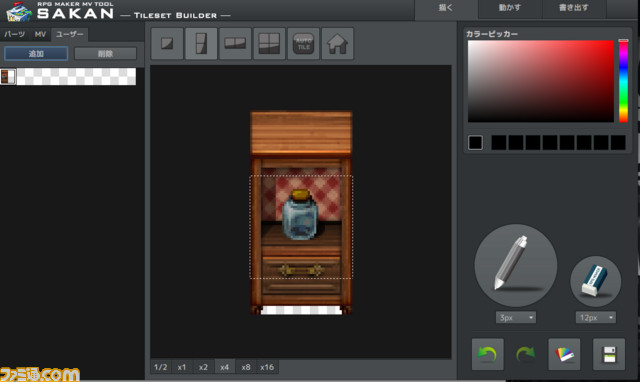Set zoom to x4

point(224,367)
